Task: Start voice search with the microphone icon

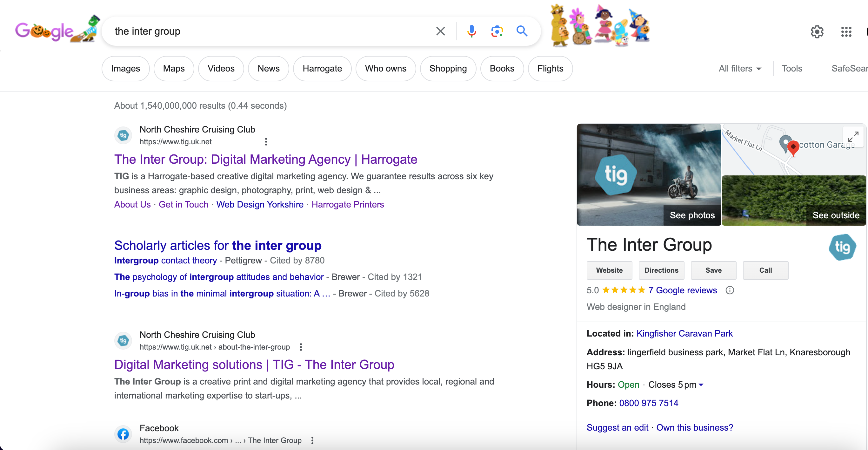Action: [x=472, y=31]
